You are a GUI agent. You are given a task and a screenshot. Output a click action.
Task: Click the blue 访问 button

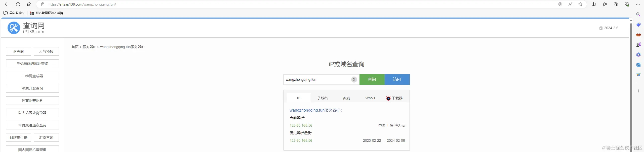[x=397, y=80]
